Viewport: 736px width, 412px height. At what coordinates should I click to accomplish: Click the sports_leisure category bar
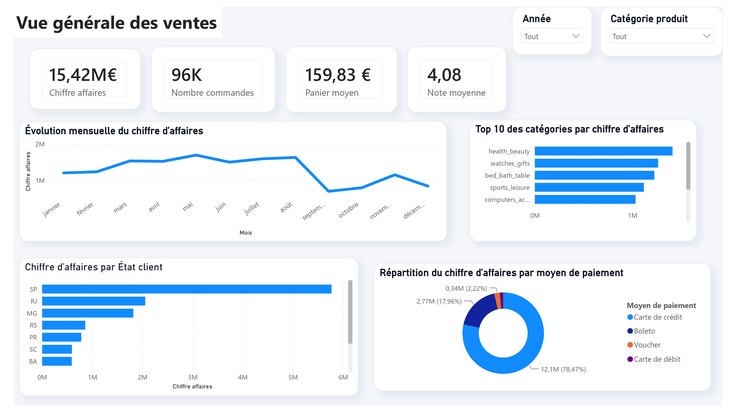[x=589, y=187]
